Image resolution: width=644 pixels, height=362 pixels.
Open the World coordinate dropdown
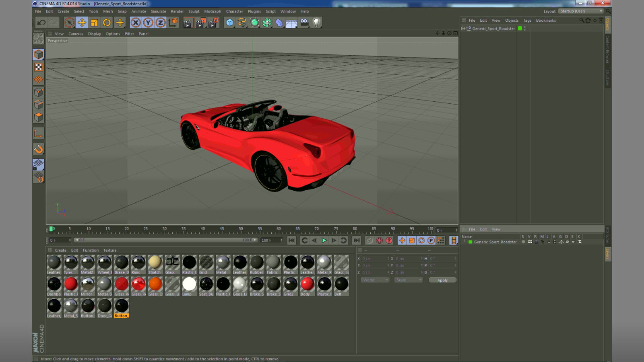[x=375, y=280]
